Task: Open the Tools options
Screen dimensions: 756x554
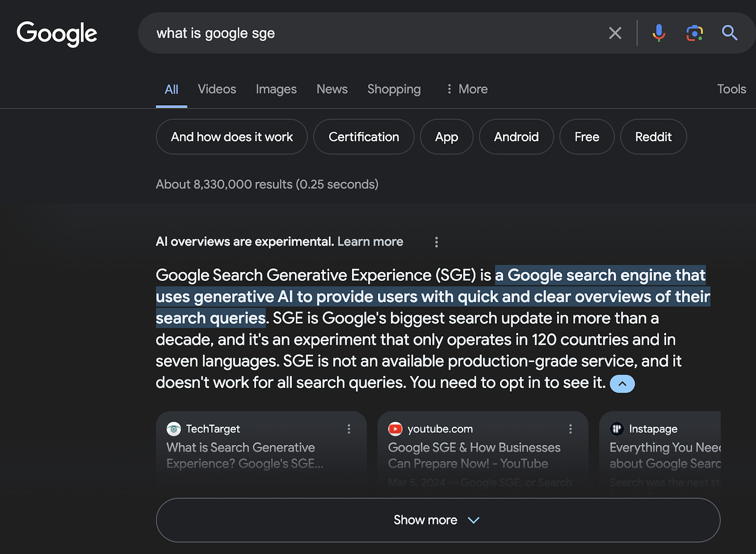Action: pyautogui.click(x=732, y=89)
